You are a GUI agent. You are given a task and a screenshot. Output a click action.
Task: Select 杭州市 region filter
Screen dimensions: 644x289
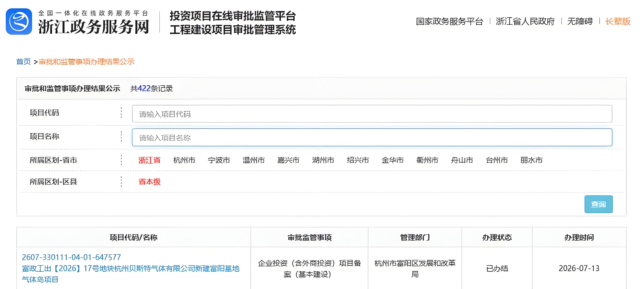pyautogui.click(x=184, y=160)
